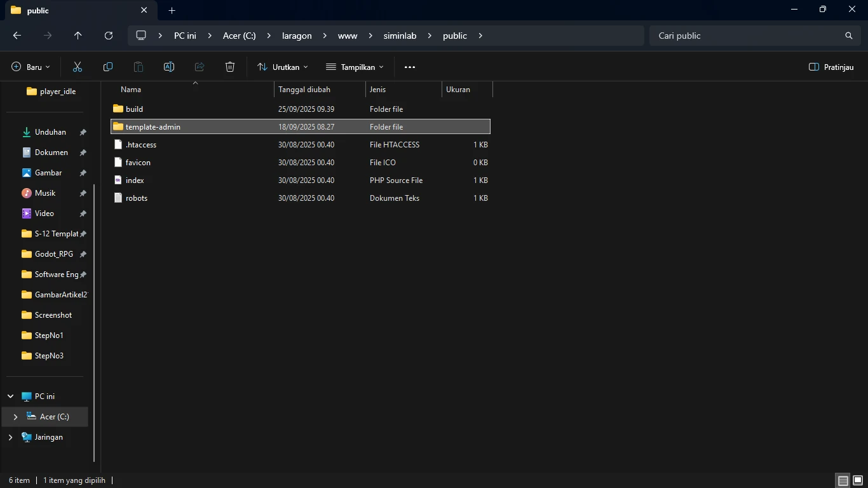
Task: Click the Baru new item button
Action: pos(31,67)
